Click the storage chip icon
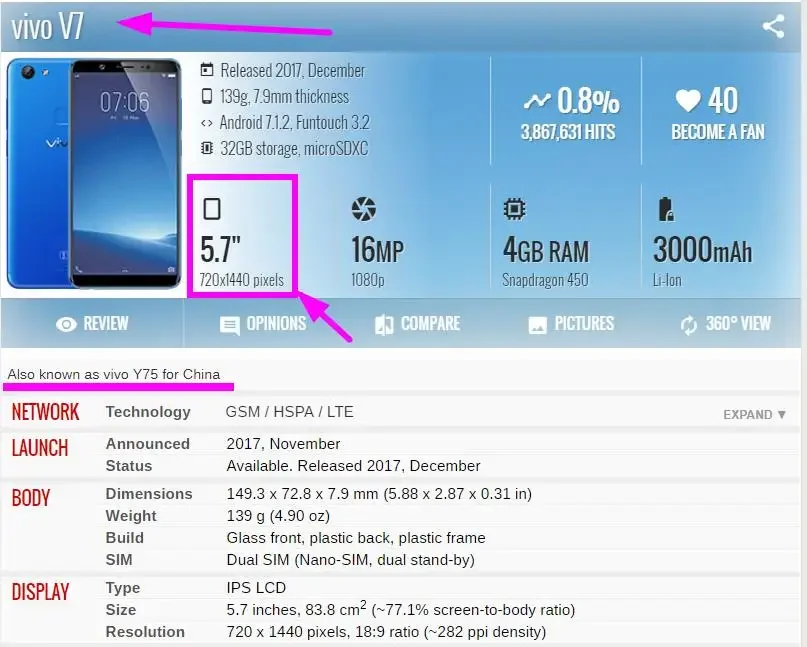 click(207, 148)
